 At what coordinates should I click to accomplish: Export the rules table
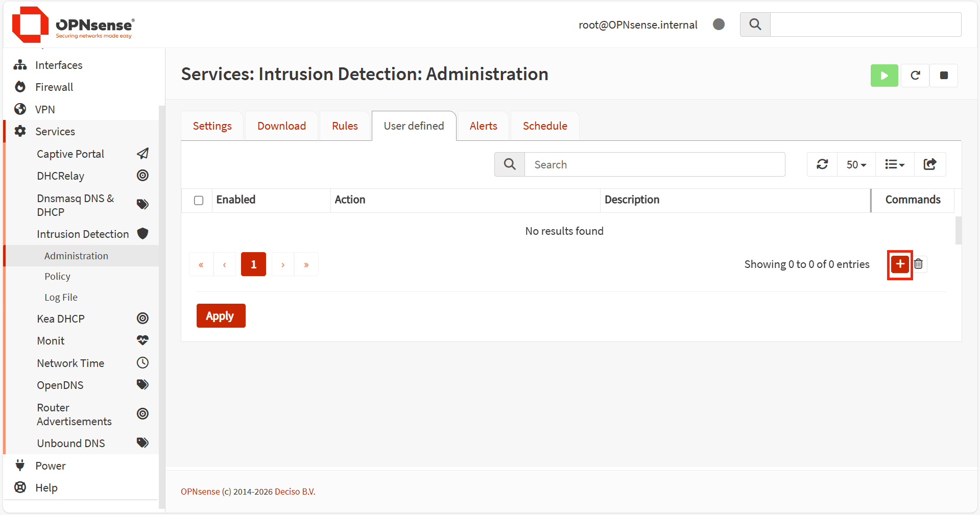929,164
